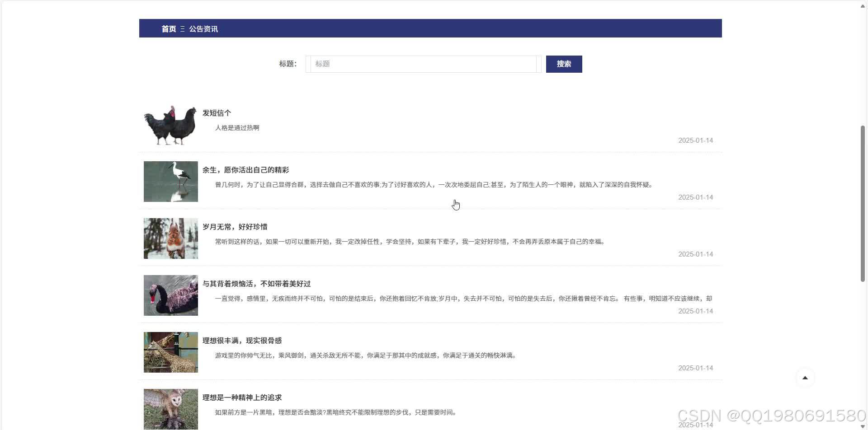Click the summary text 人格是通过热啊
This screenshot has width=868, height=430.
[x=237, y=128]
